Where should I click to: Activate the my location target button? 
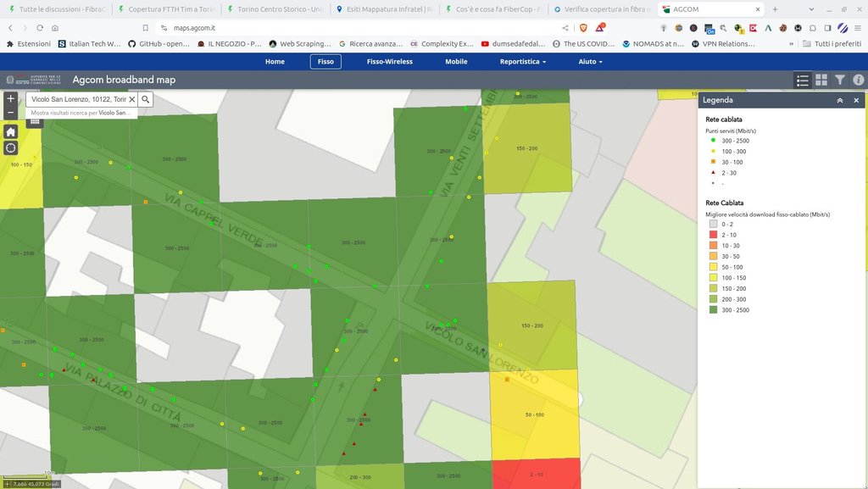10,147
